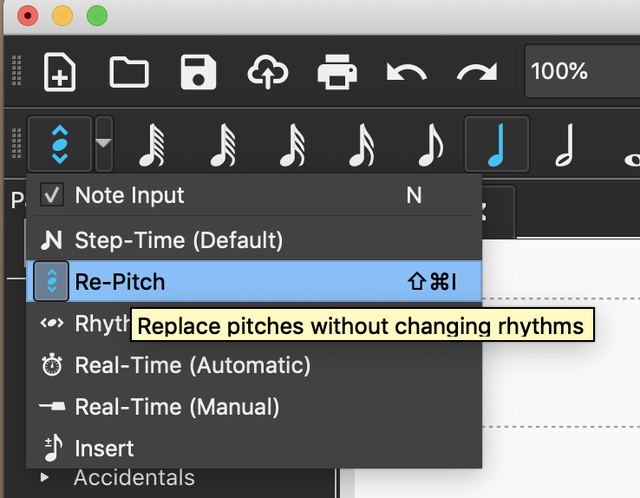Click the cloud upload icon
Screen dimensions: 640x498
tap(267, 72)
